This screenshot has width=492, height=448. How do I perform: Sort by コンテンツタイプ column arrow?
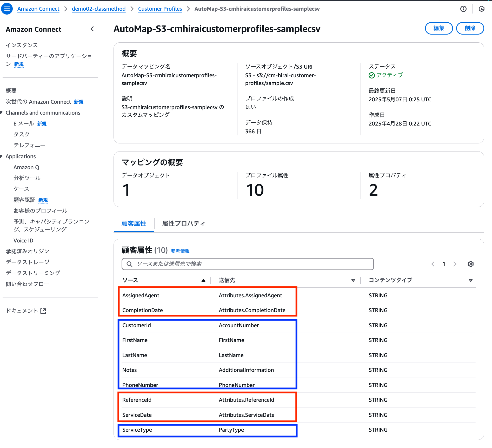pos(471,280)
